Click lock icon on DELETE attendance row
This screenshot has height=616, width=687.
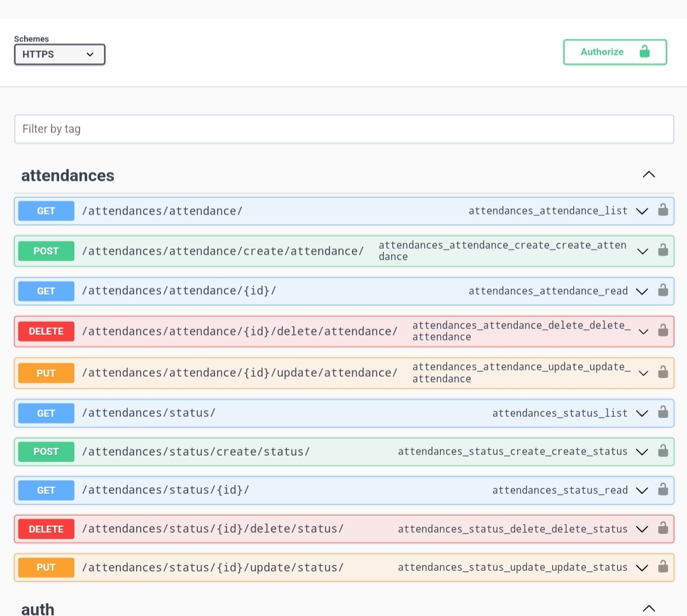click(663, 330)
